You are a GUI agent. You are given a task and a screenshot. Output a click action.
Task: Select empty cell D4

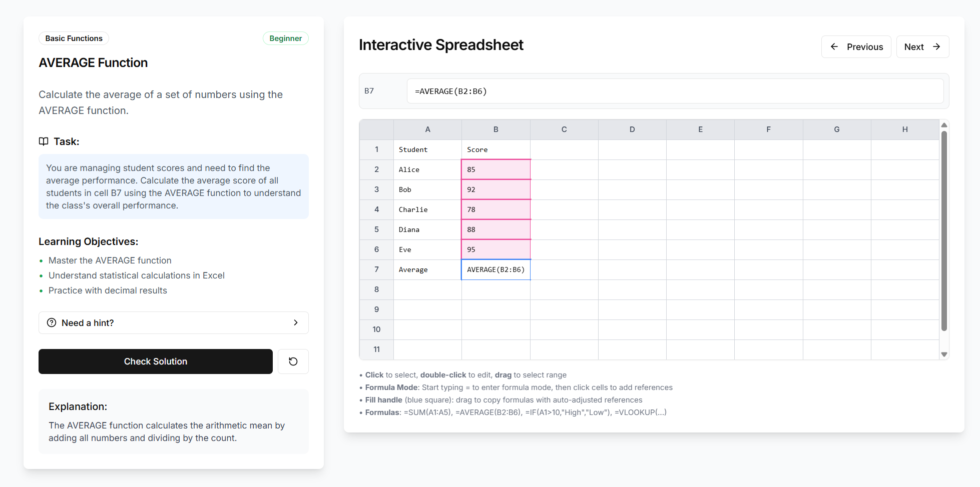tap(632, 209)
